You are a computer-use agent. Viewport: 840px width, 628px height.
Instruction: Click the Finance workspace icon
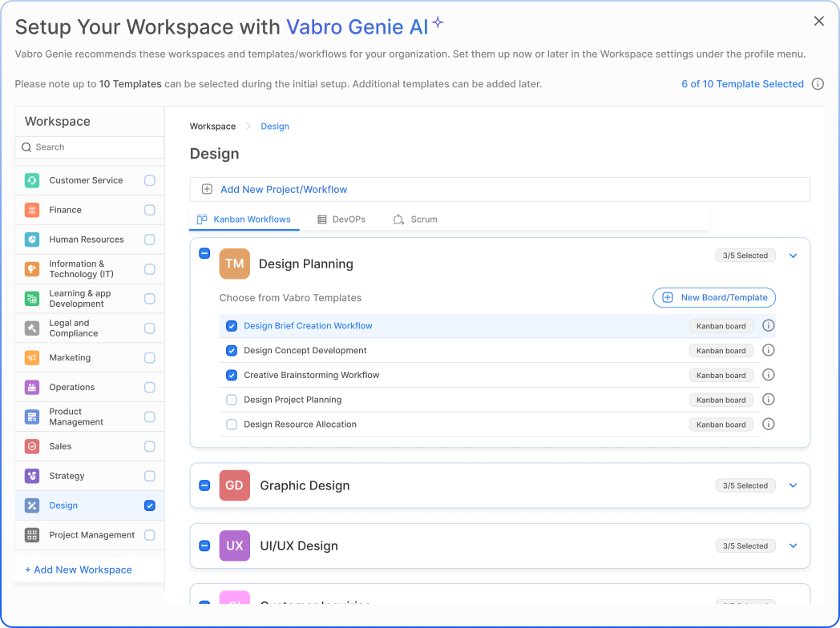tap(32, 210)
